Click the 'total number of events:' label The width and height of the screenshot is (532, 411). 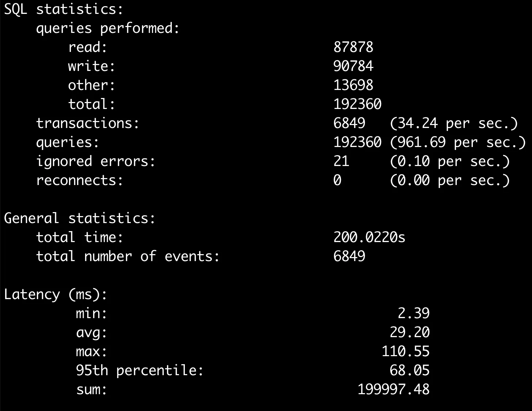128,256
